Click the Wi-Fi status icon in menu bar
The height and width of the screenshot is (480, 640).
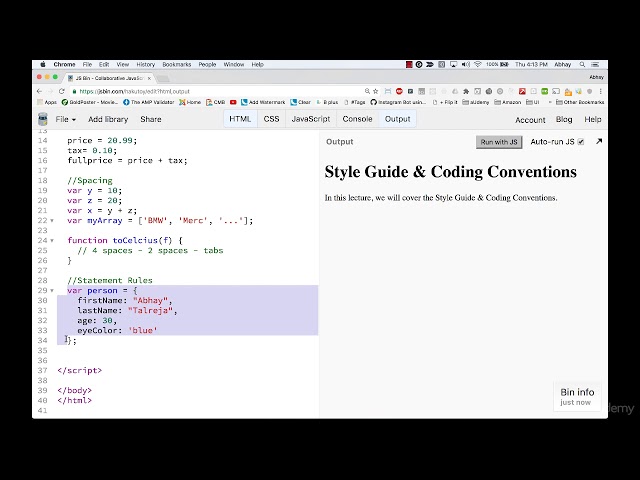click(478, 64)
